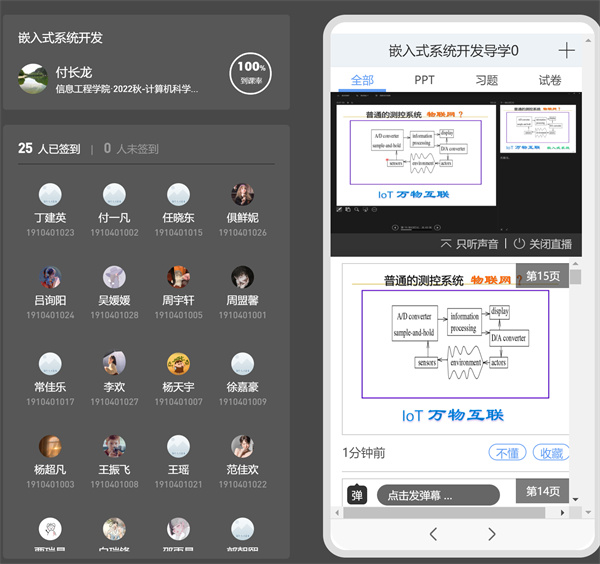600x564 pixels.
Task: Switch to the PPT tab
Action: [424, 80]
